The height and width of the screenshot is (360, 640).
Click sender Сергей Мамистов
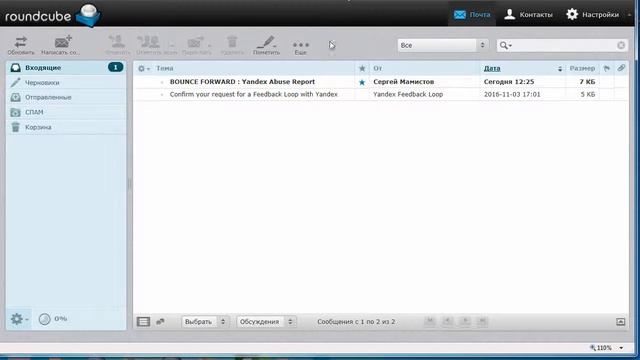pyautogui.click(x=404, y=82)
